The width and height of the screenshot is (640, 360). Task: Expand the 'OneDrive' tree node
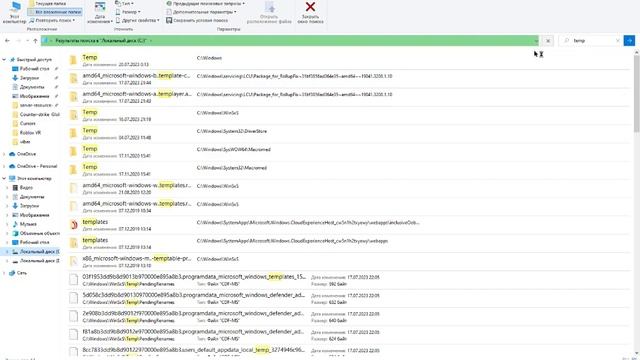point(4,154)
